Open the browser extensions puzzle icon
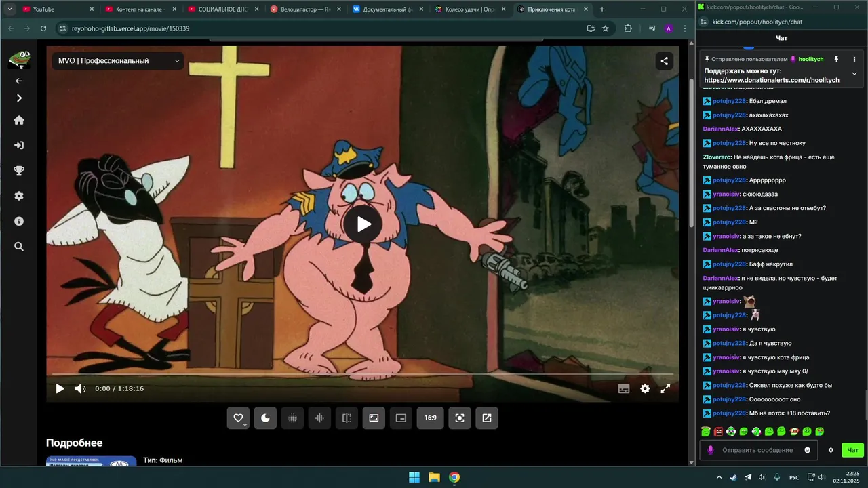 pyautogui.click(x=628, y=28)
